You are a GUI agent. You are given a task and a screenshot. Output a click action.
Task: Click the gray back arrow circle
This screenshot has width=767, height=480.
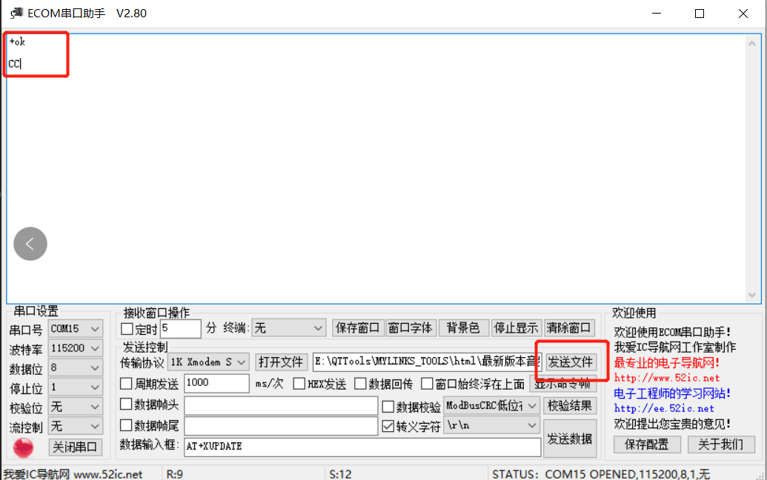click(30, 243)
